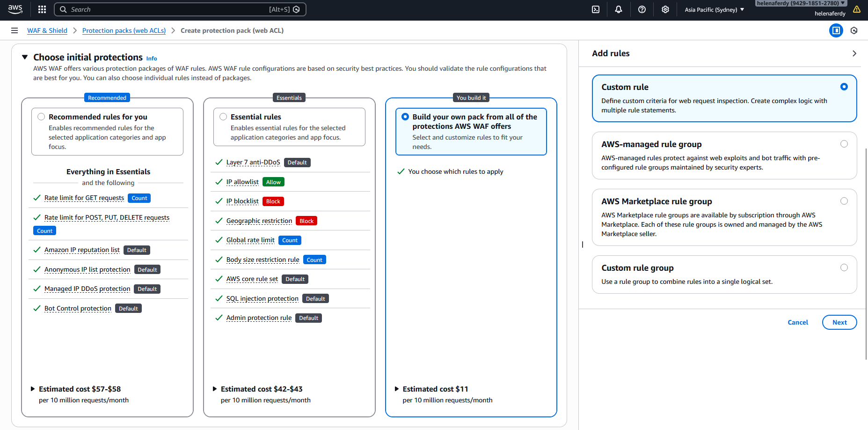Viewport: 868px width, 430px height.
Task: Open the AWS services grid menu
Action: 42,9
